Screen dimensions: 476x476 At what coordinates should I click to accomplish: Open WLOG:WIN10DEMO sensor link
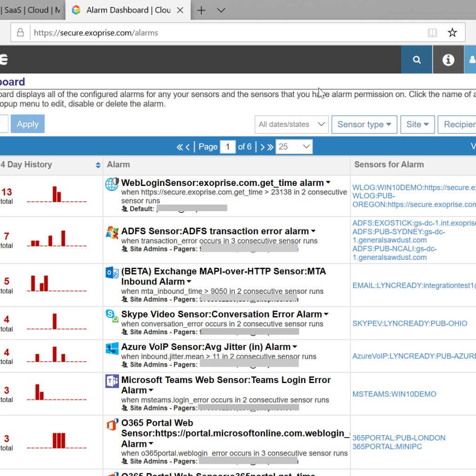[414, 188]
